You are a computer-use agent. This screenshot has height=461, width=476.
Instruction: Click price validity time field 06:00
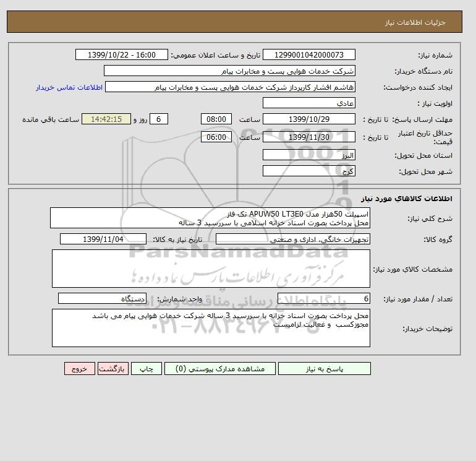[x=216, y=137]
